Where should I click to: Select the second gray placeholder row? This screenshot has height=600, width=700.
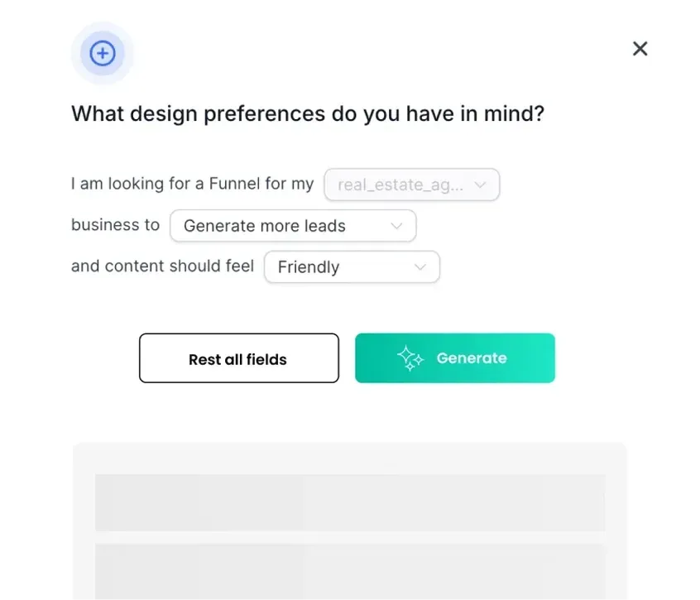coord(350,571)
